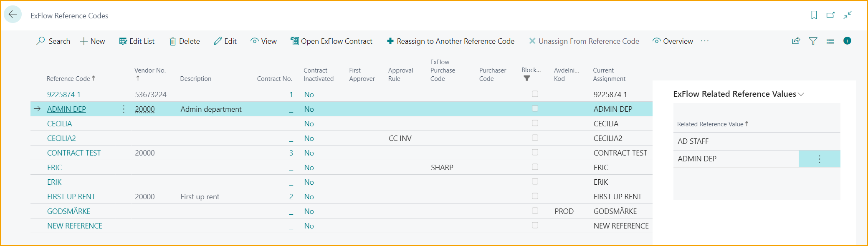868x246 pixels.
Task: Select the CC INV approval rule cell
Action: pos(400,138)
